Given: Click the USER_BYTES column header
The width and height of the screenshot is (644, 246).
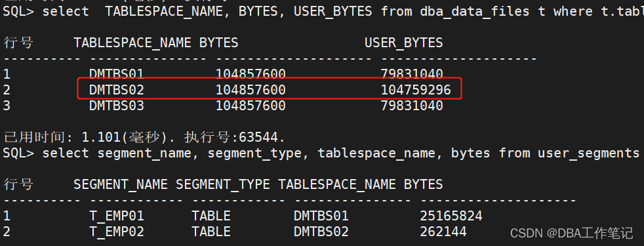Looking at the screenshot, I should pyautogui.click(x=404, y=42).
